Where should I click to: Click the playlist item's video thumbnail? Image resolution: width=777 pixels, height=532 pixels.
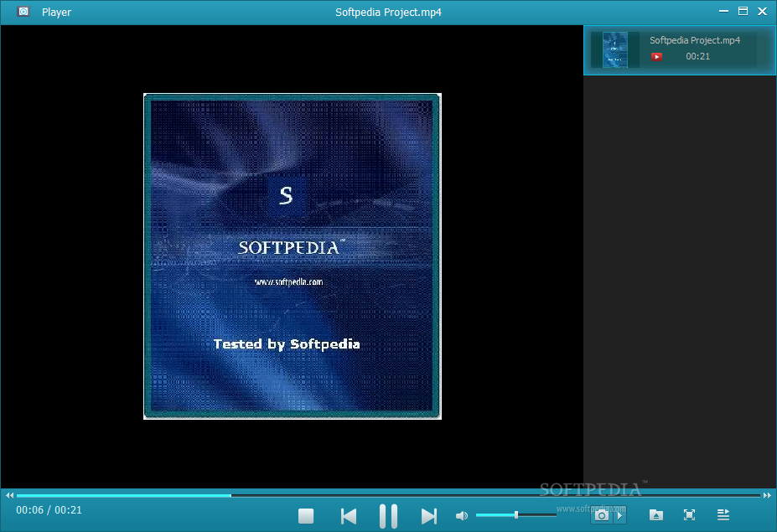(x=615, y=49)
